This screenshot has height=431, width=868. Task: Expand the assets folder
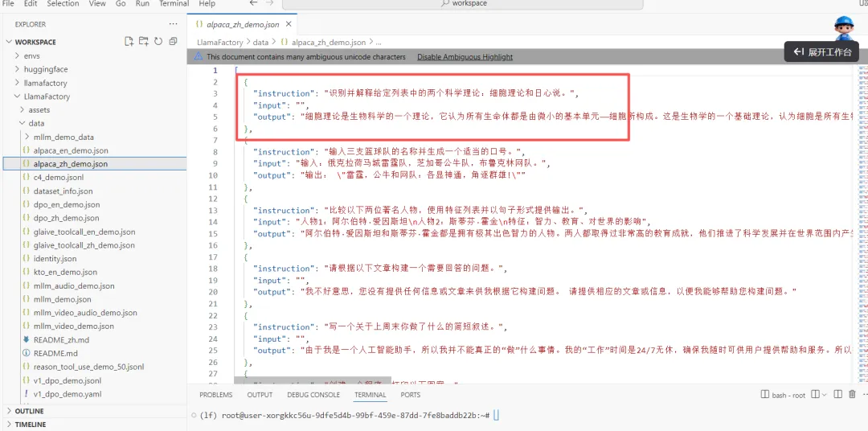coord(39,109)
